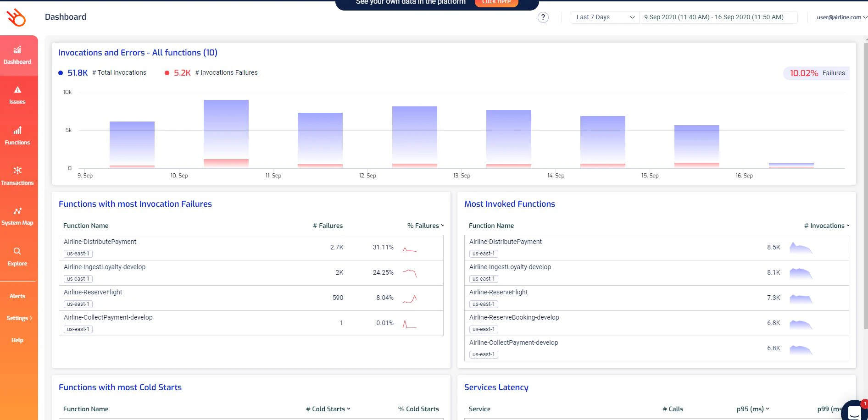868x420 pixels.
Task: Click the % Cold Starts column header
Action: pyautogui.click(x=418, y=409)
